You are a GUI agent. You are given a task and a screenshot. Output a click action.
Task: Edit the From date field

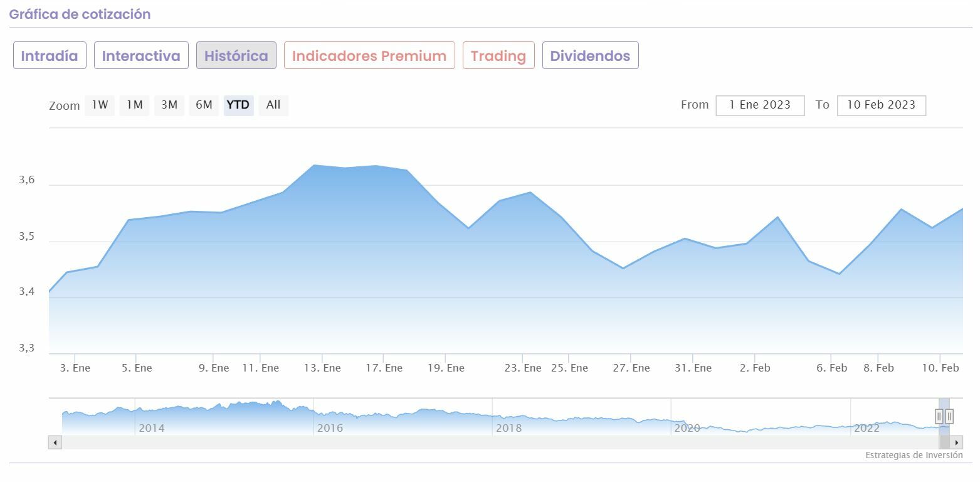tap(760, 105)
